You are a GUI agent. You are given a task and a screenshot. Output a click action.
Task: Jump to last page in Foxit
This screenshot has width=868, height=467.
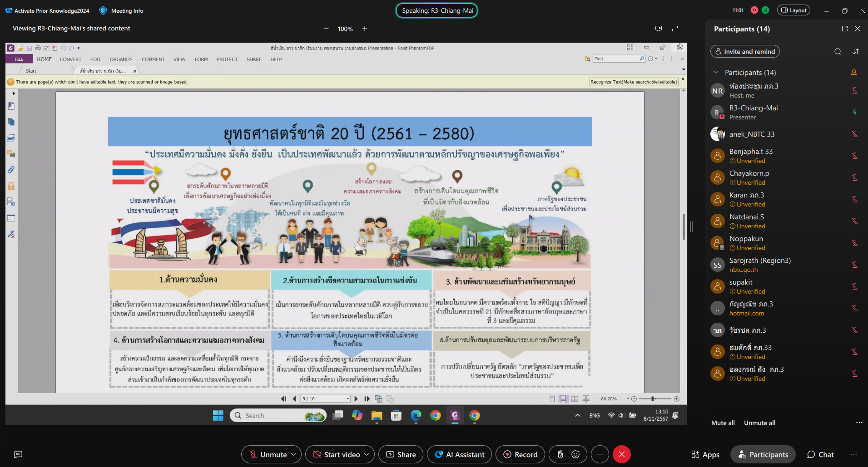pyautogui.click(x=367, y=399)
